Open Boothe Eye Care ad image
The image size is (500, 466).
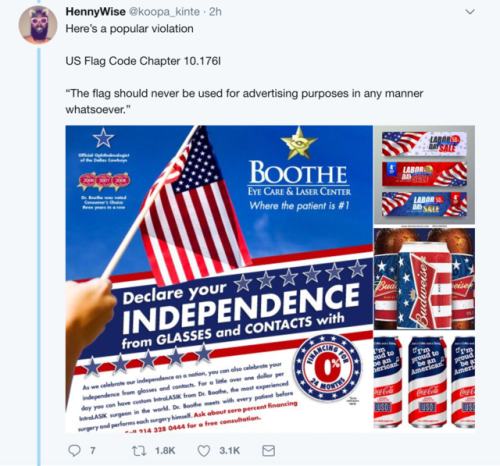click(219, 279)
